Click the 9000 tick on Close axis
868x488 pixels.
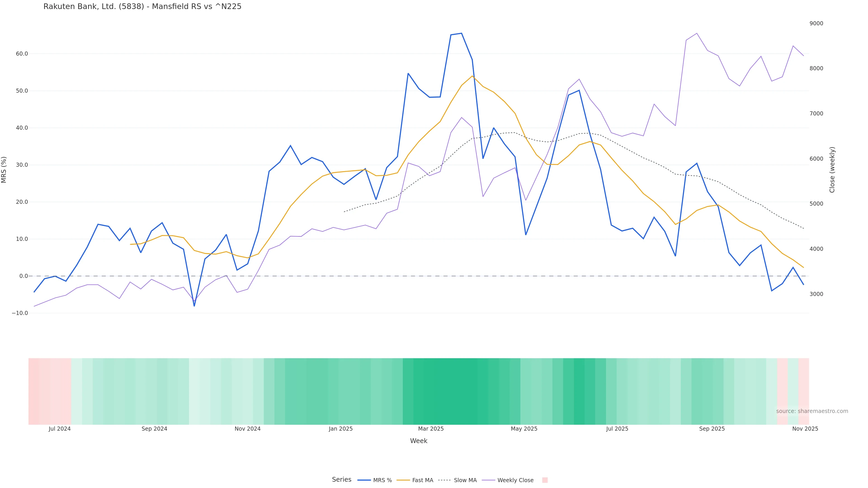coord(816,23)
